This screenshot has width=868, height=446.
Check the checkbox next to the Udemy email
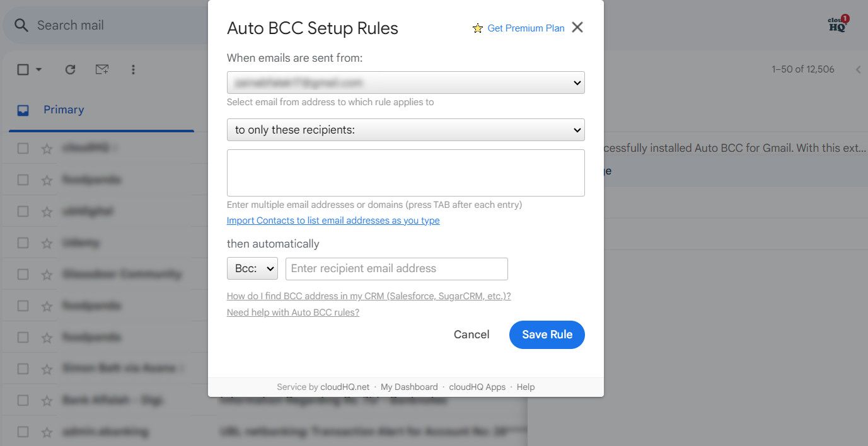(23, 243)
